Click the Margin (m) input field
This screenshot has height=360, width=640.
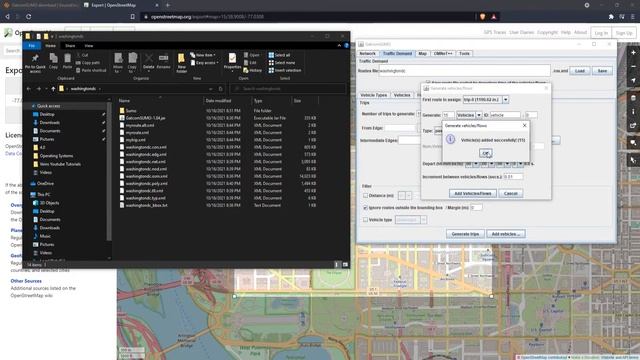476,208
